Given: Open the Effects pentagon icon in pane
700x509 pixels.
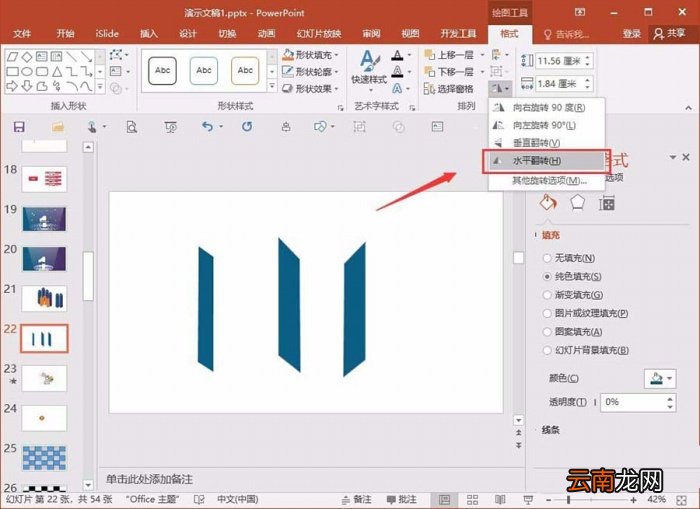Looking at the screenshot, I should pyautogui.click(x=577, y=203).
